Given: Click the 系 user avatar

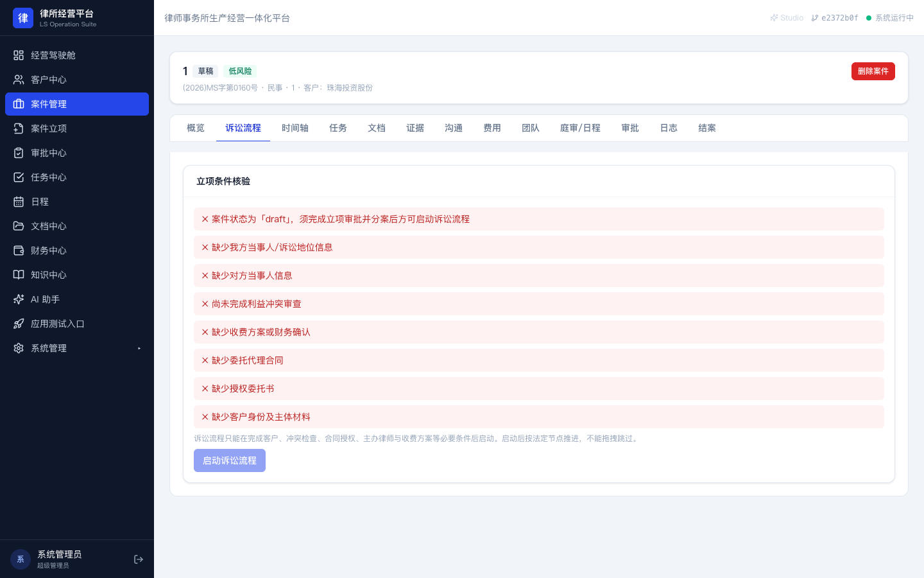Looking at the screenshot, I should [x=21, y=559].
